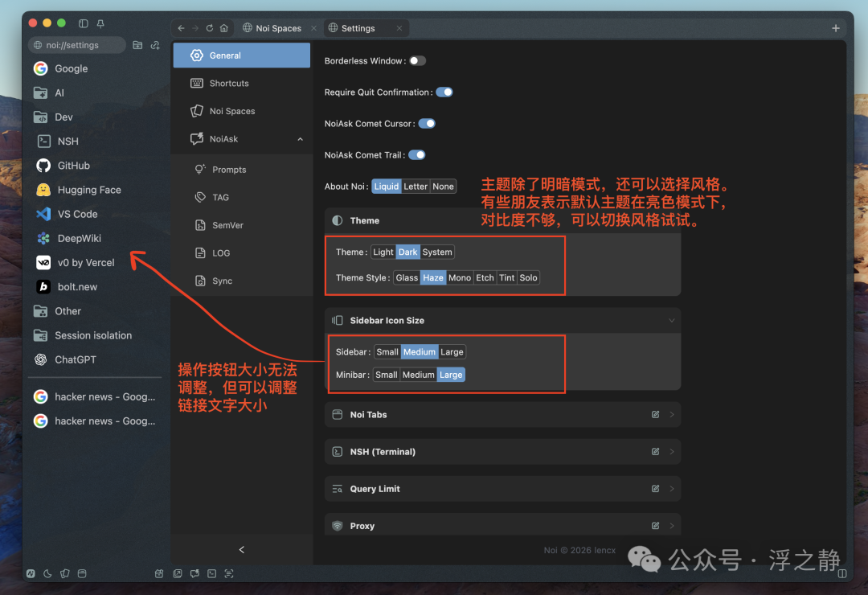This screenshot has height=595, width=868.
Task: Click the home icon in the toolbar
Action: click(223, 27)
